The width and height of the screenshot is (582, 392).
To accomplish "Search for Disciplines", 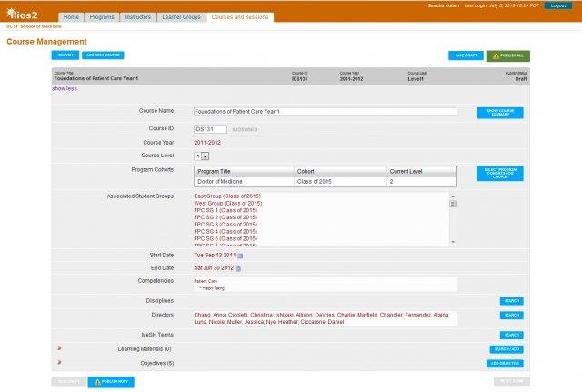I will pyautogui.click(x=511, y=301).
